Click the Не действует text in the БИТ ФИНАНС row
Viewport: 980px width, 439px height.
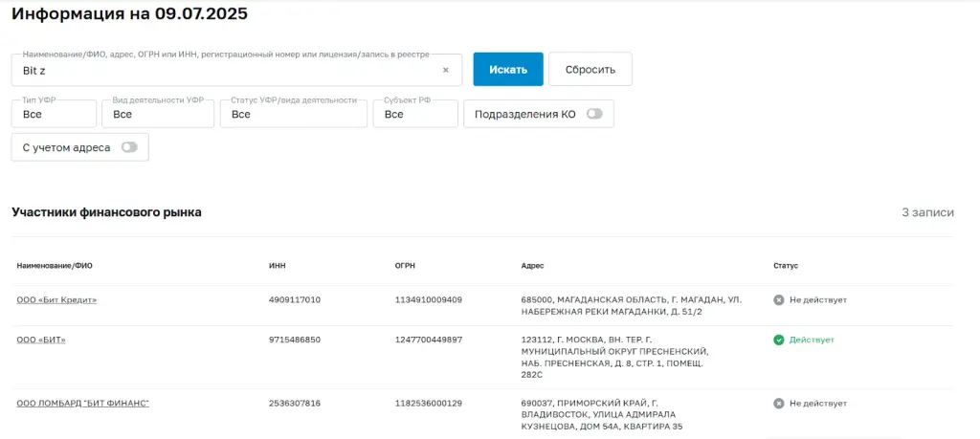pos(818,404)
